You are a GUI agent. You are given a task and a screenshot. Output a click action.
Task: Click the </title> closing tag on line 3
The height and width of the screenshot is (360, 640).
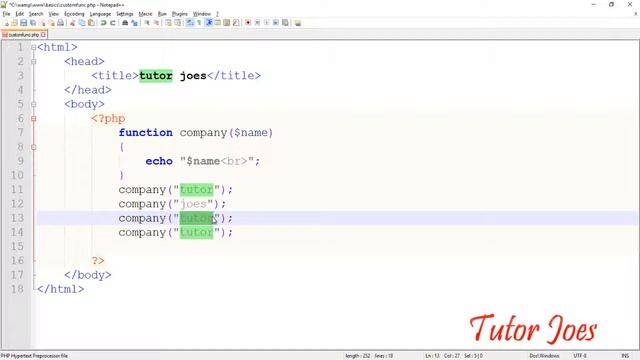(234, 76)
